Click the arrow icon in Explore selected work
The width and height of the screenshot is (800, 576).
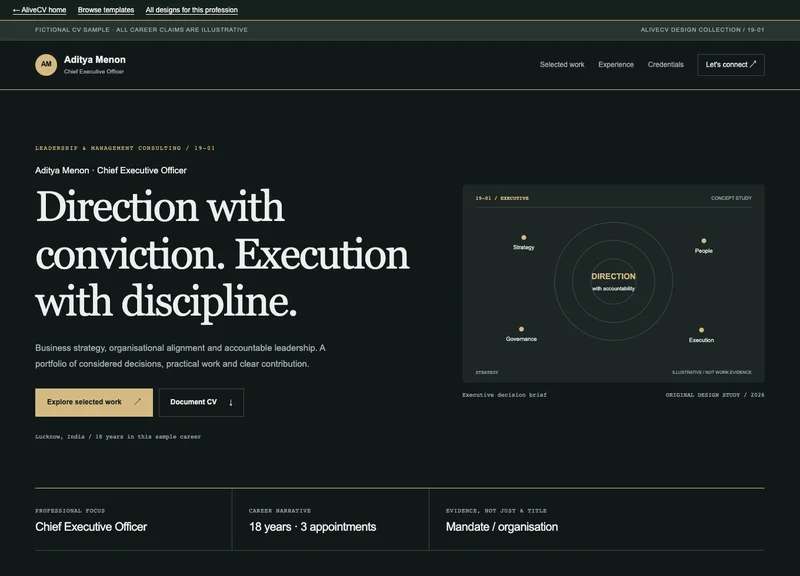[x=137, y=402]
